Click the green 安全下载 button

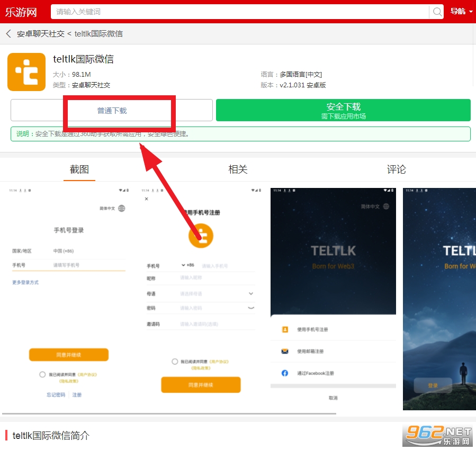click(x=343, y=111)
